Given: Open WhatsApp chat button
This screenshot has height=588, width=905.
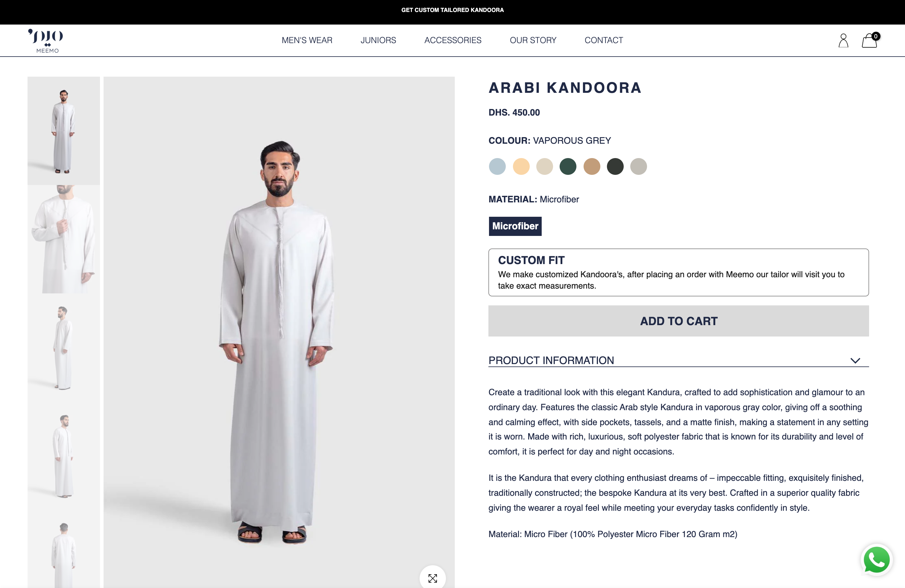Looking at the screenshot, I should pos(877,560).
